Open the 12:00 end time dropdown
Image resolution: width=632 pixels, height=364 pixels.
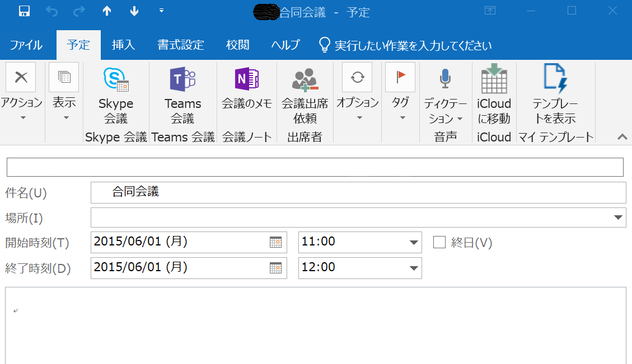(x=414, y=268)
